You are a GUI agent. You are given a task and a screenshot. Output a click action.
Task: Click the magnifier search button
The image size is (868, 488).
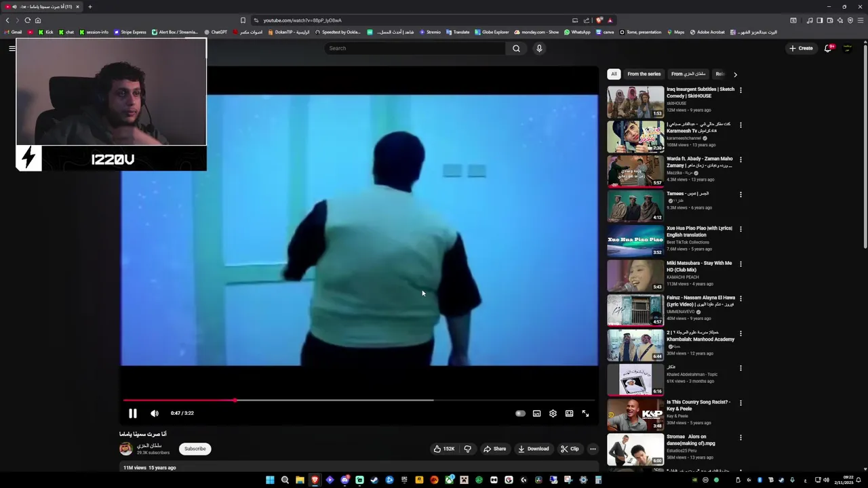pyautogui.click(x=516, y=48)
